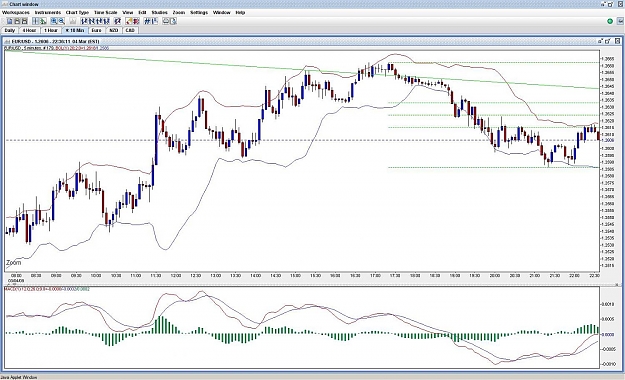Click the 22:30 time axis label
The image size is (625, 380).
point(594,276)
